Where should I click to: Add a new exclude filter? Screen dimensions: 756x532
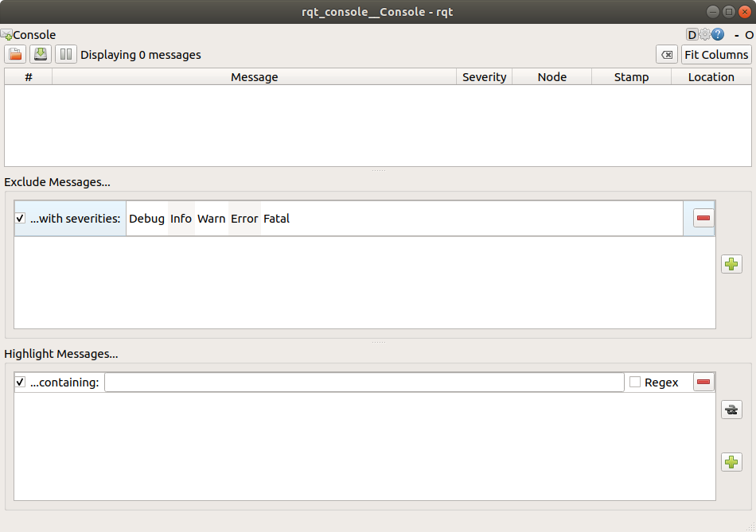[x=731, y=264]
